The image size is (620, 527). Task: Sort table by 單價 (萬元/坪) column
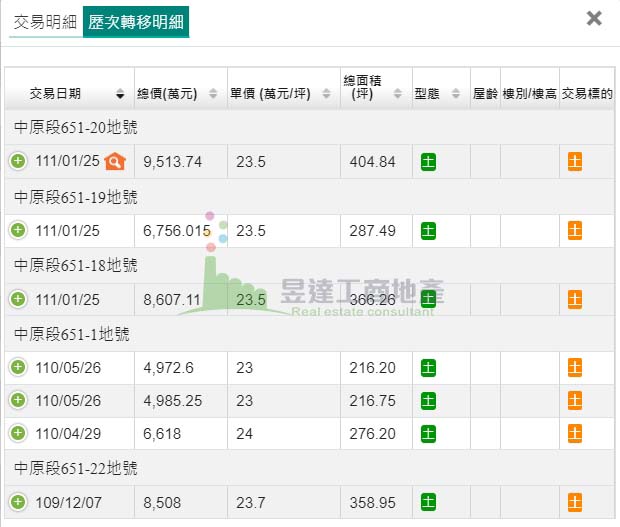tap(282, 94)
